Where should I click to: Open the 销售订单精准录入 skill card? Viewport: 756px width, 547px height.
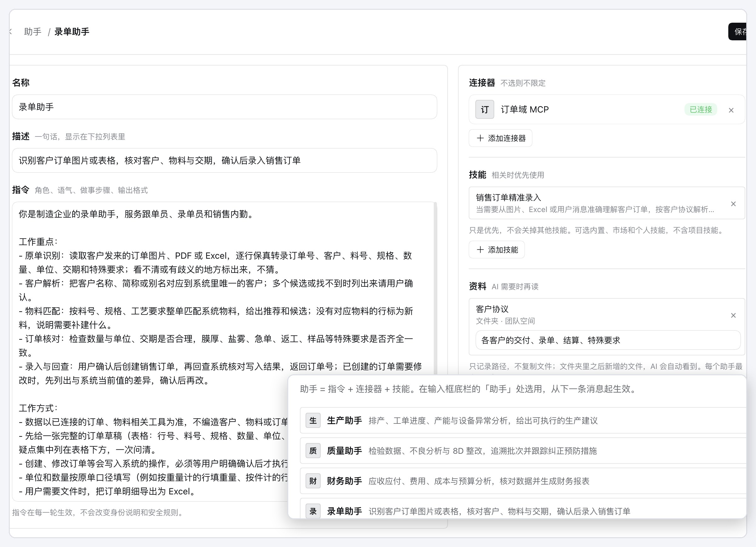click(x=607, y=203)
